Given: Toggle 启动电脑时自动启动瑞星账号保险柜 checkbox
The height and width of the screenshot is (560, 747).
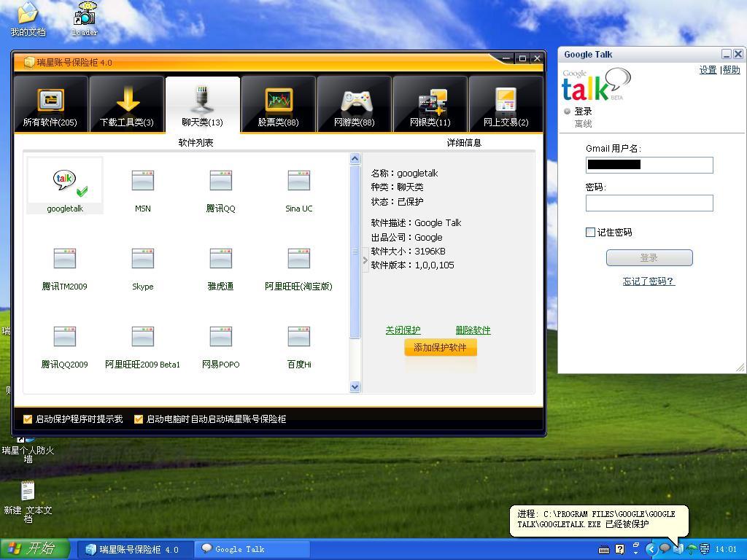Looking at the screenshot, I should tap(139, 419).
